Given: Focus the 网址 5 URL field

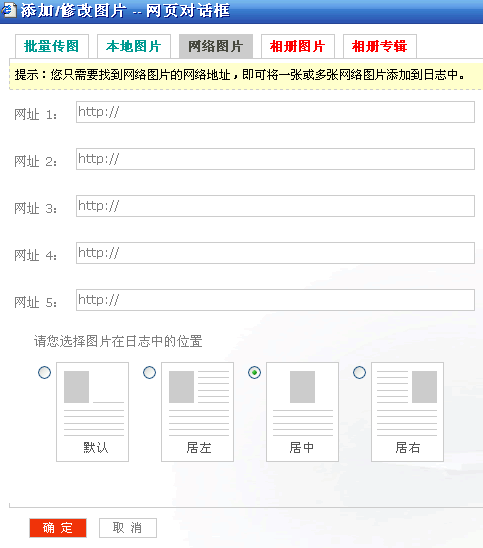Looking at the screenshot, I should [275, 300].
